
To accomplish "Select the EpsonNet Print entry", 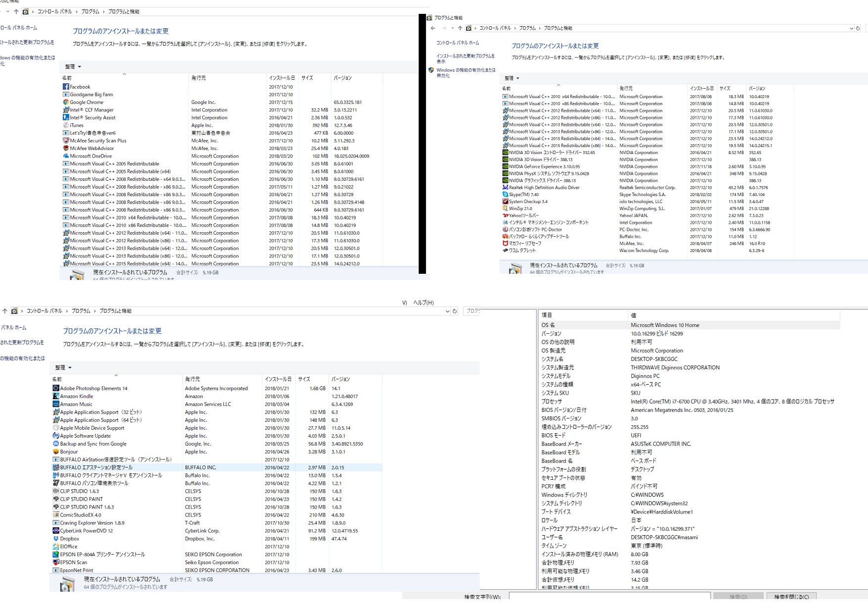I will (x=76, y=570).
